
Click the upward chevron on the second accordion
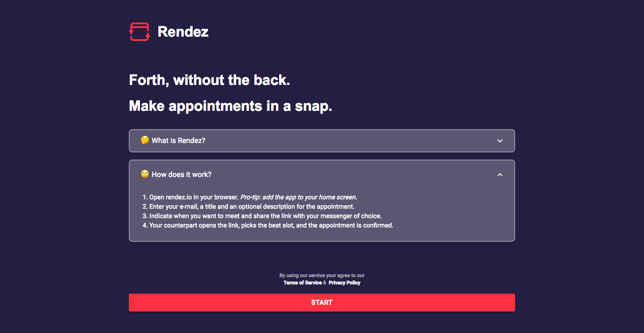click(500, 174)
